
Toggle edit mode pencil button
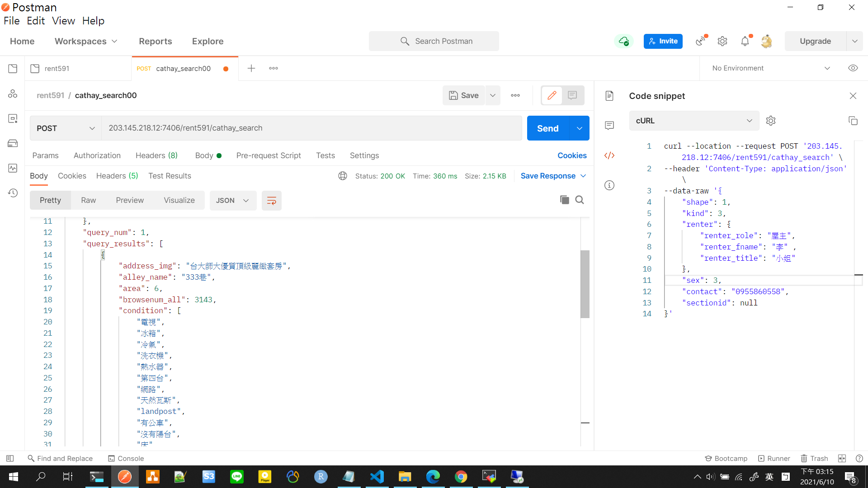click(552, 95)
